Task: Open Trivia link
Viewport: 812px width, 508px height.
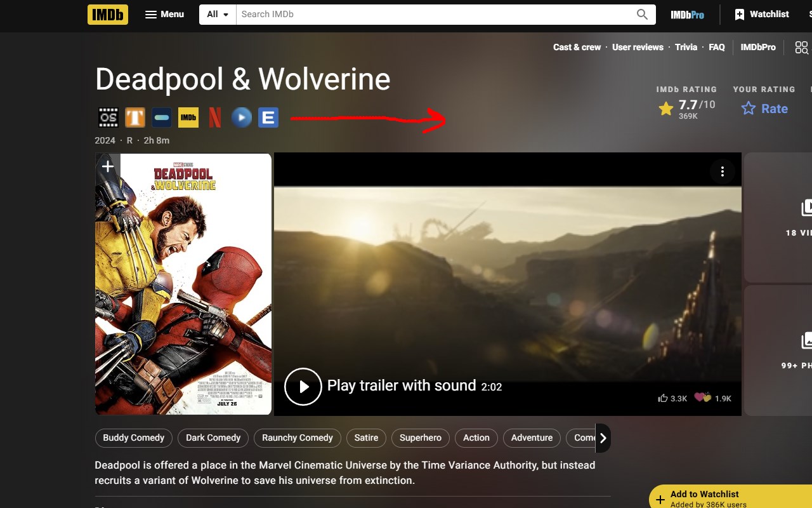Action: pos(686,47)
